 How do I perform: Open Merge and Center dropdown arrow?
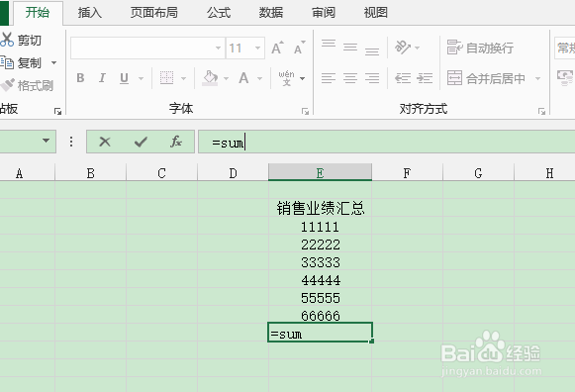tap(538, 78)
